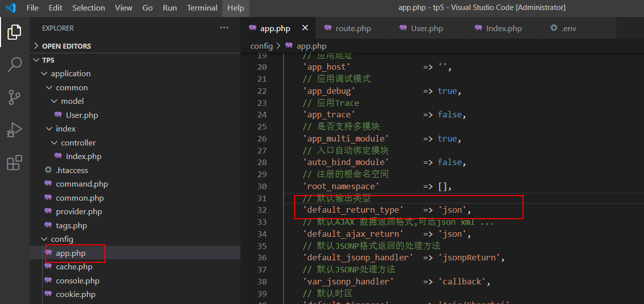This screenshot has height=304, width=644.
Task: Open console.php in config folder
Action: (x=135, y=280)
